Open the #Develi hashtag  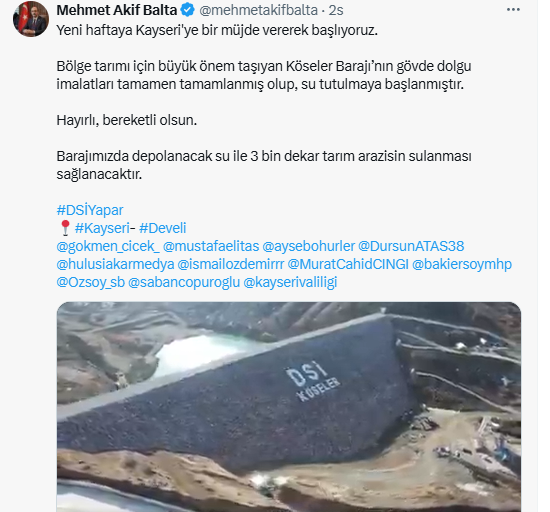pyautogui.click(x=163, y=228)
